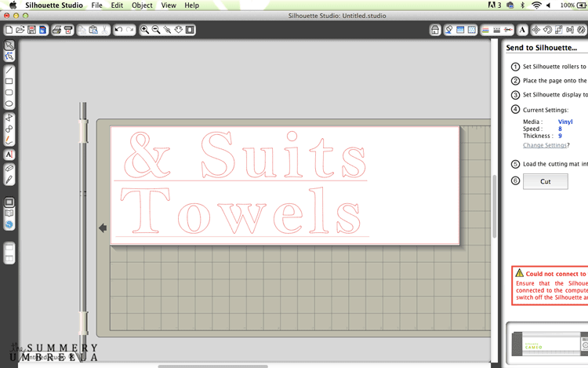Open the File menu
588x368 pixels.
point(96,5)
